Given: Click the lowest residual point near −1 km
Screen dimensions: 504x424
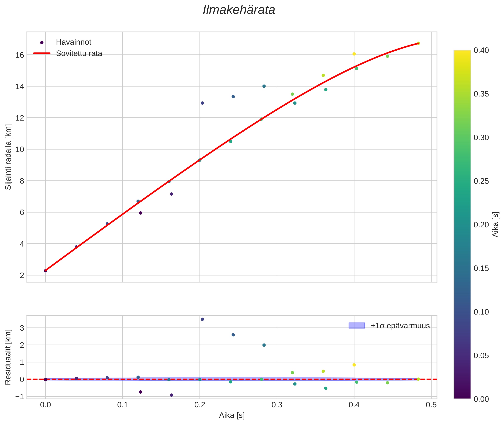Looking at the screenshot, I should point(171,395).
